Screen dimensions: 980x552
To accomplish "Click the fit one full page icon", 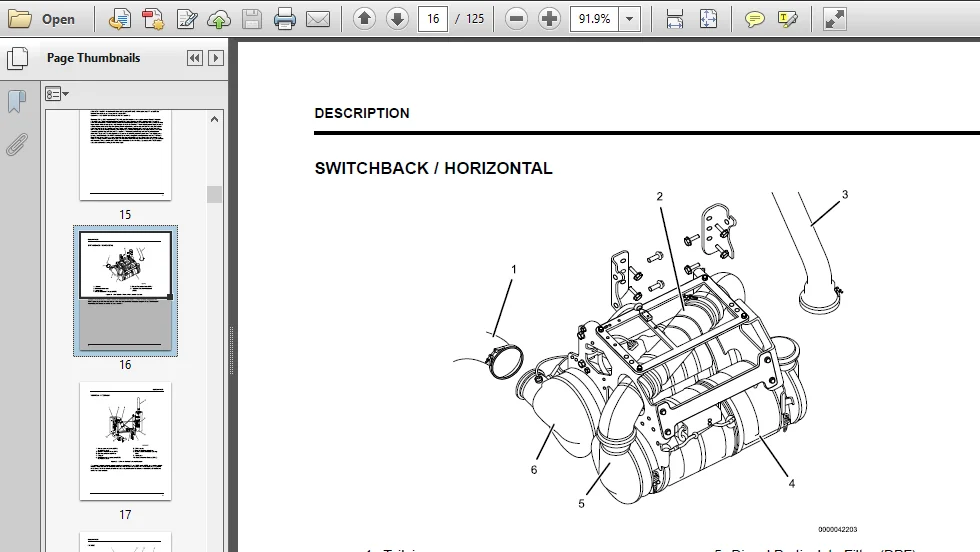I will tap(708, 19).
